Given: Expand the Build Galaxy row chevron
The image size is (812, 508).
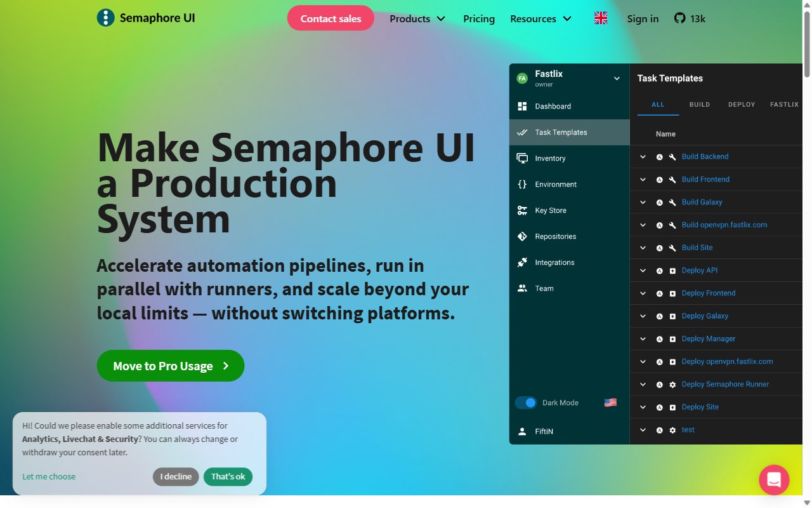Looking at the screenshot, I should click(643, 203).
